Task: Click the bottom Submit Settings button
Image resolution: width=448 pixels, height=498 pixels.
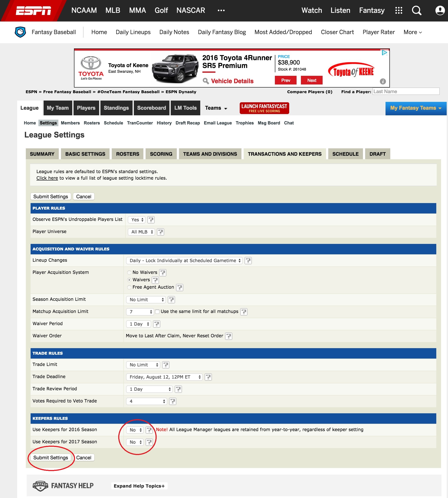Action: 51,458
